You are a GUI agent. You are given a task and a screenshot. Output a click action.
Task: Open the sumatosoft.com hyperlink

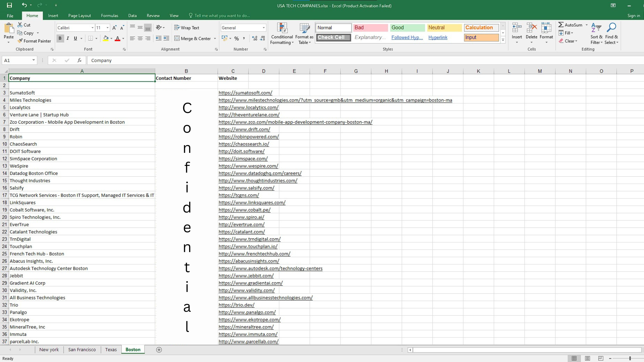(245, 93)
